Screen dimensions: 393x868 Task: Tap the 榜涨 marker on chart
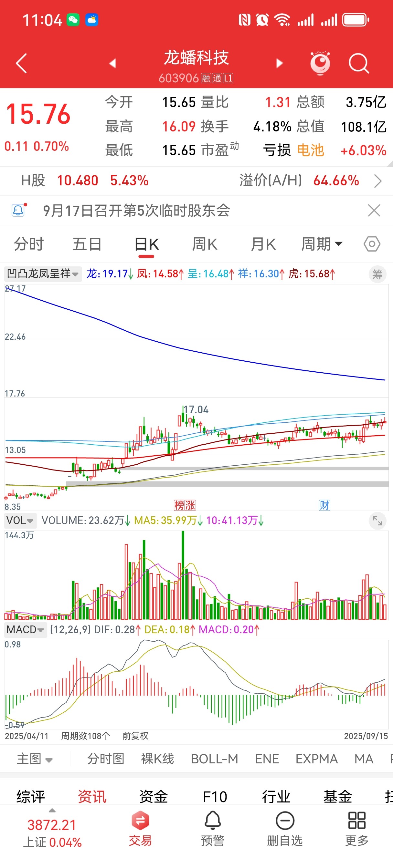pyautogui.click(x=185, y=505)
